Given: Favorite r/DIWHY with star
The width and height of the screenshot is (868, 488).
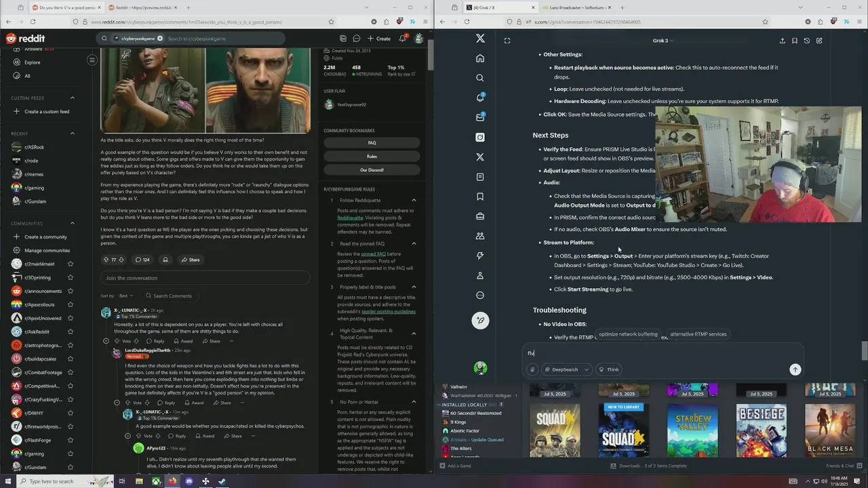Looking at the screenshot, I should click(x=71, y=413).
